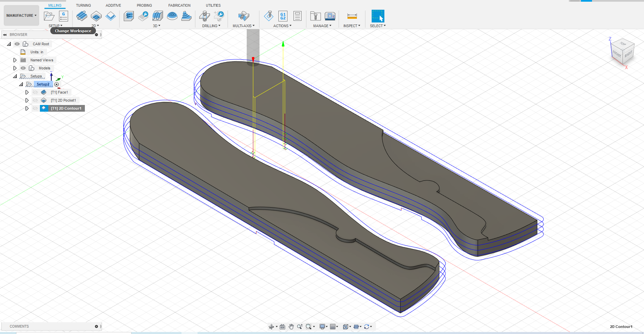Click the BROWSER panel minus button
The image size is (644, 334).
(x=97, y=35)
